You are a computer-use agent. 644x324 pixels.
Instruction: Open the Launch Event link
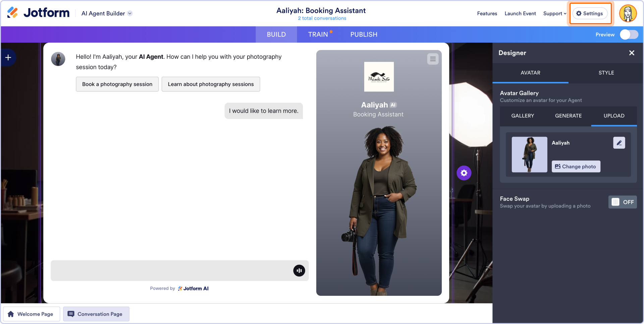click(x=520, y=13)
